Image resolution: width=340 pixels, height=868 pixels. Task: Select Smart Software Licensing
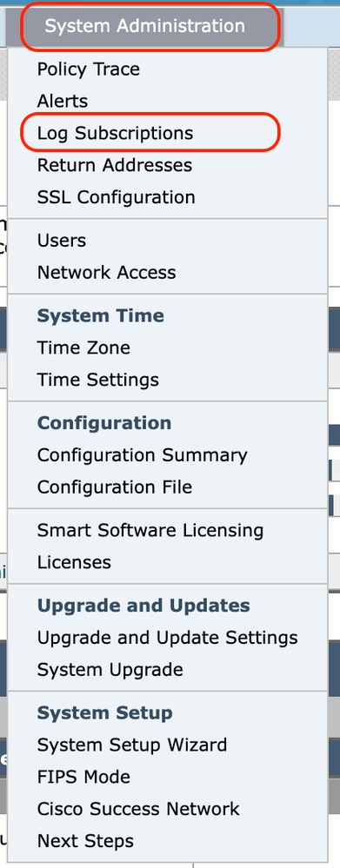(x=150, y=530)
